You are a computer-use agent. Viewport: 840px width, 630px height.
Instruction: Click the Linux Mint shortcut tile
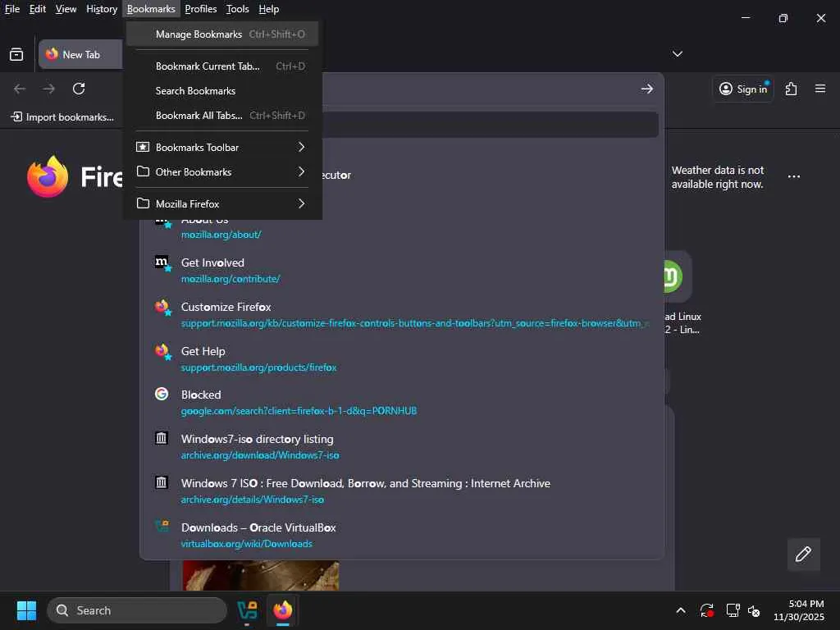point(678,276)
